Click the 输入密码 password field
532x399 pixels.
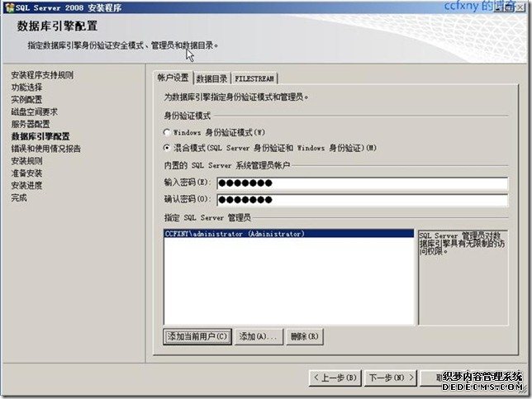[x=363, y=183]
